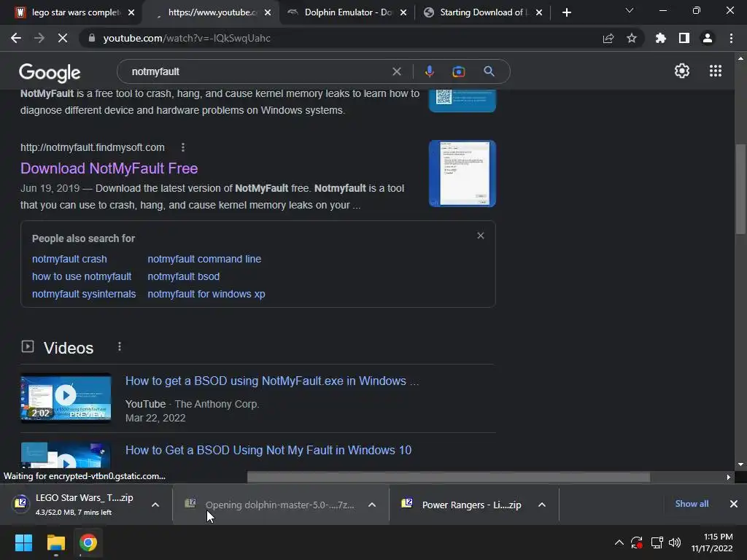Click the Chrome taskbar icon
The height and width of the screenshot is (560, 747).
88,542
